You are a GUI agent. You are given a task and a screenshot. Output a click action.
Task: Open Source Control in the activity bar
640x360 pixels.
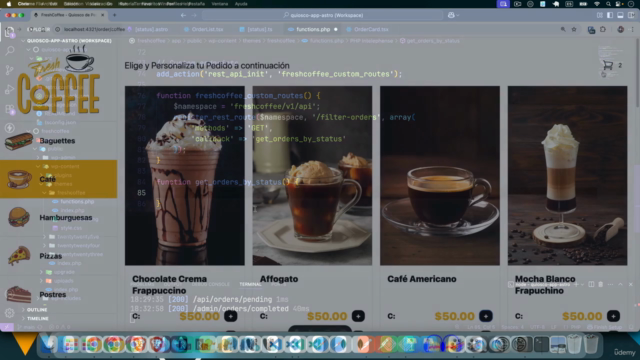[9, 70]
